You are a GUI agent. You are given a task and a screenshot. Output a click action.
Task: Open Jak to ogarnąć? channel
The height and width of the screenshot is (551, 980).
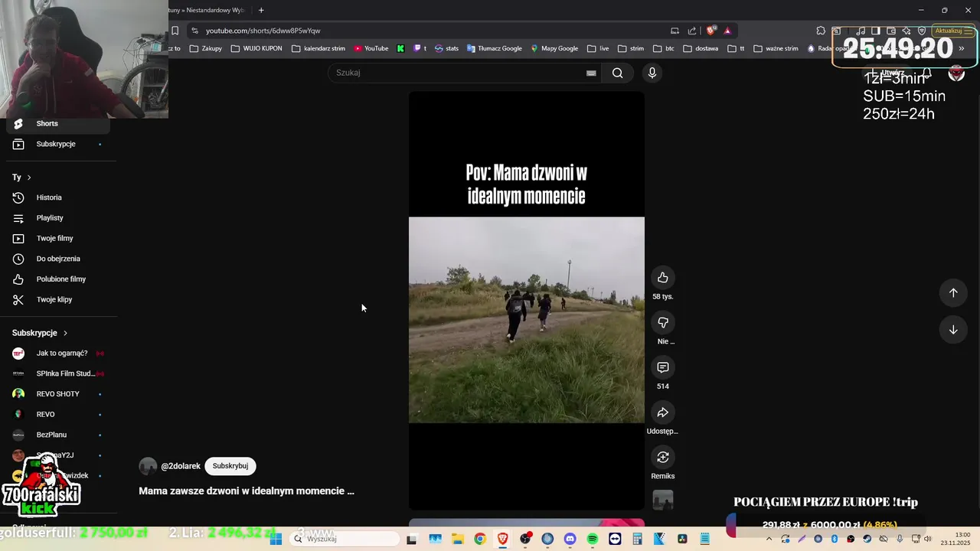click(58, 353)
